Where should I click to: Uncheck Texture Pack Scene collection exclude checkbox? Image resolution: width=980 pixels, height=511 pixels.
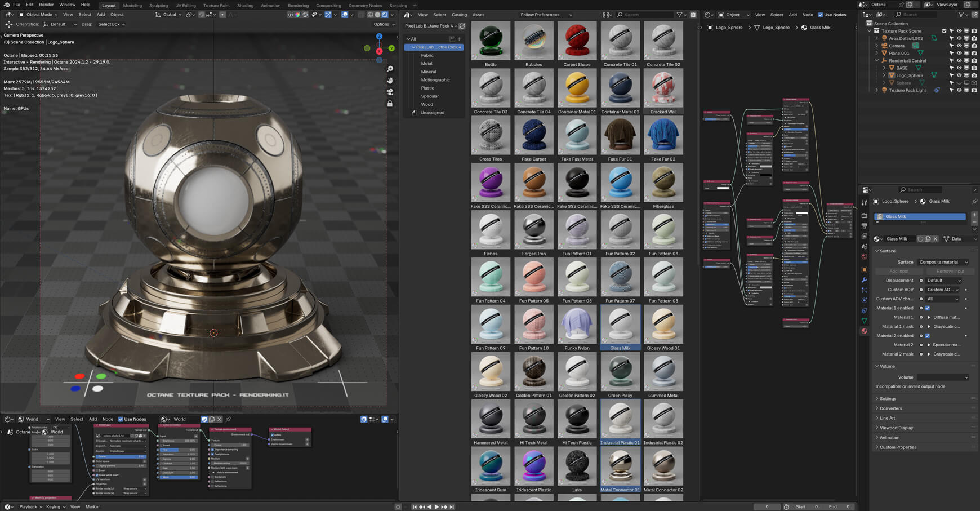click(945, 31)
